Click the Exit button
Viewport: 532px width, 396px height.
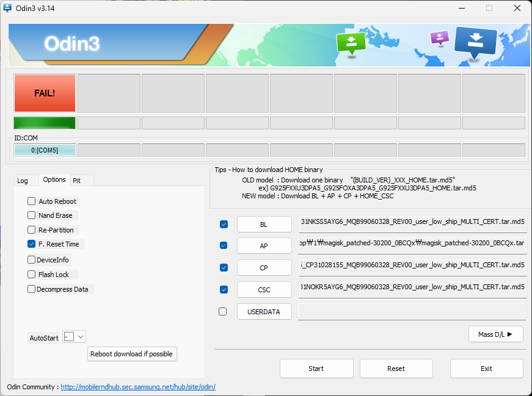point(487,369)
